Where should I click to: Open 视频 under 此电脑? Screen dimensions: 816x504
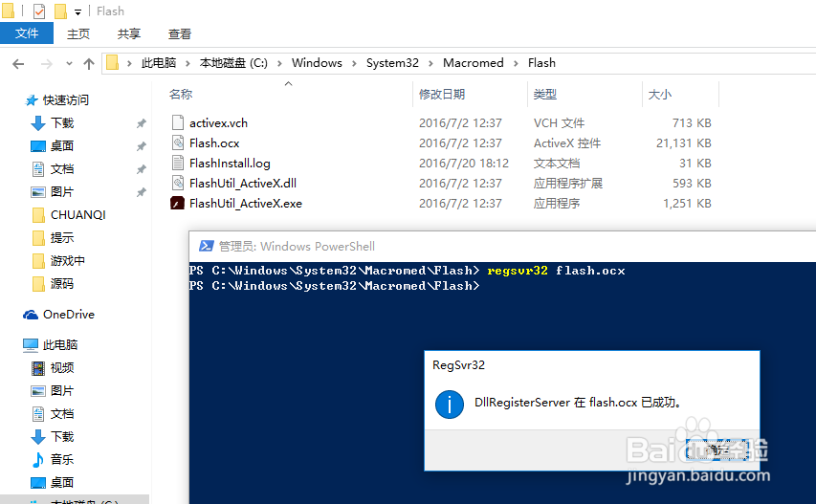62,368
